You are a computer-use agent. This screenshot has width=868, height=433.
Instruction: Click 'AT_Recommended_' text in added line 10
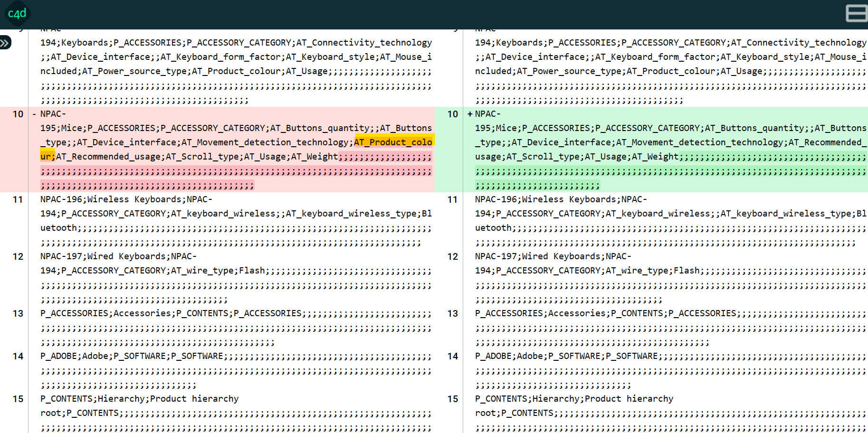coord(828,142)
